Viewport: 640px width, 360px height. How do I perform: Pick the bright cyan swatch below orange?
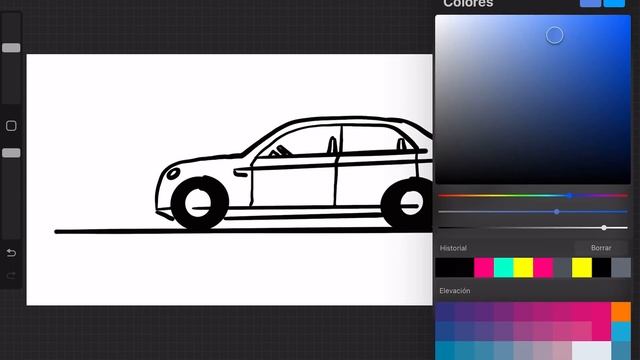[x=621, y=331]
